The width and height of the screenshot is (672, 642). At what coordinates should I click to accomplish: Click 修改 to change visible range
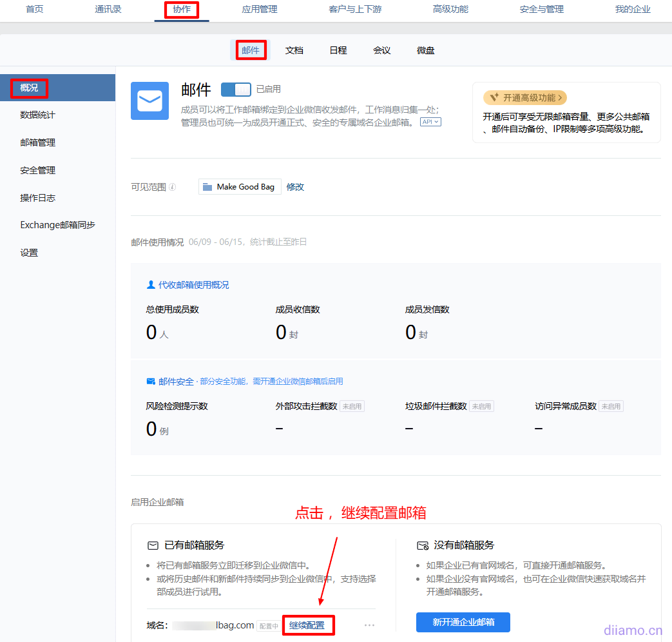pos(295,187)
